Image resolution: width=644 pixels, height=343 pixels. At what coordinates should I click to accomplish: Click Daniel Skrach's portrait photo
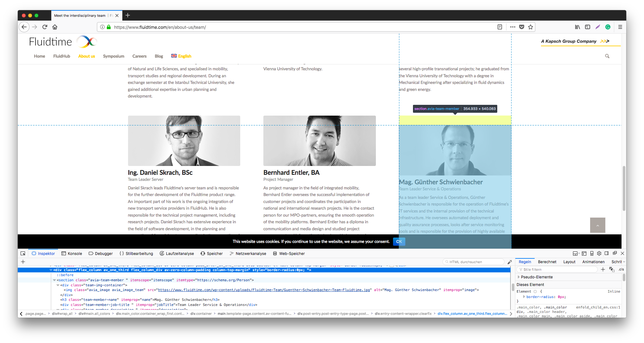pyautogui.click(x=184, y=141)
